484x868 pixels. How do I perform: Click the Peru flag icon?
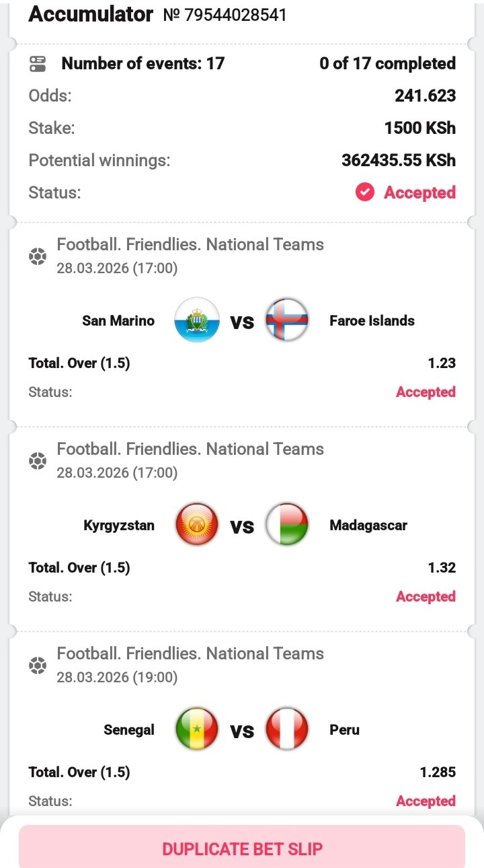coord(287,730)
